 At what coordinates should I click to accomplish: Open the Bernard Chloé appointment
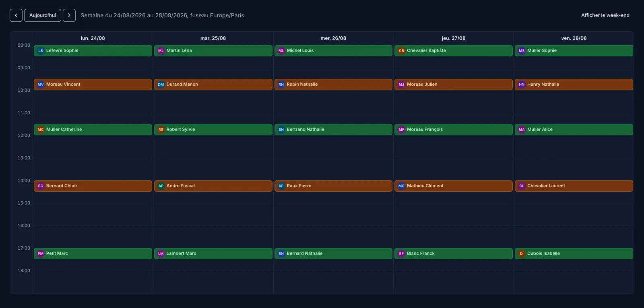93,186
